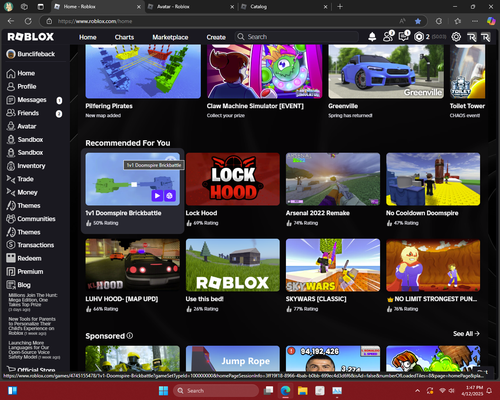Open NO LIMIT STRONGEST PUN thumbnail

coord(433,265)
